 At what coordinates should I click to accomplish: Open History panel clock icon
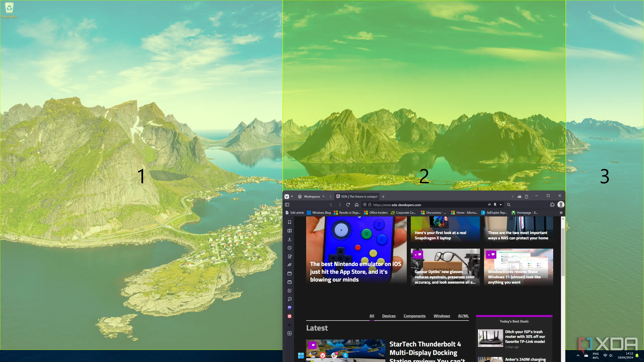(290, 248)
